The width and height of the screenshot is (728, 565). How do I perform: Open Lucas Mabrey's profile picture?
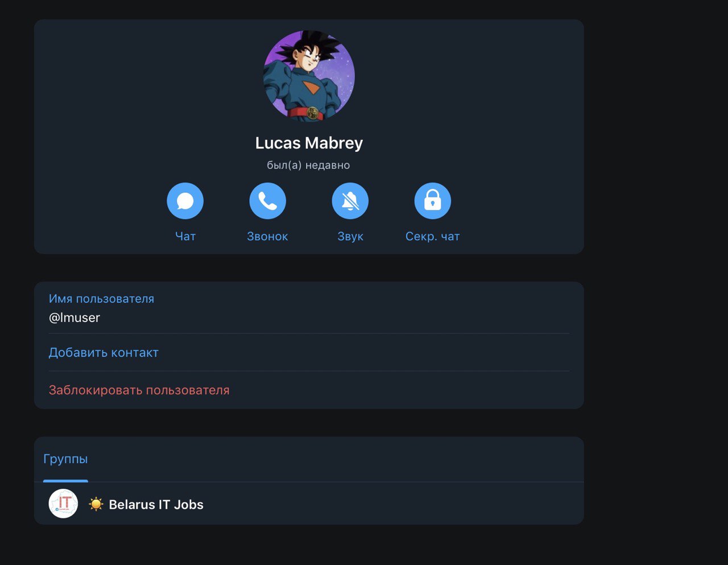pyautogui.click(x=309, y=76)
